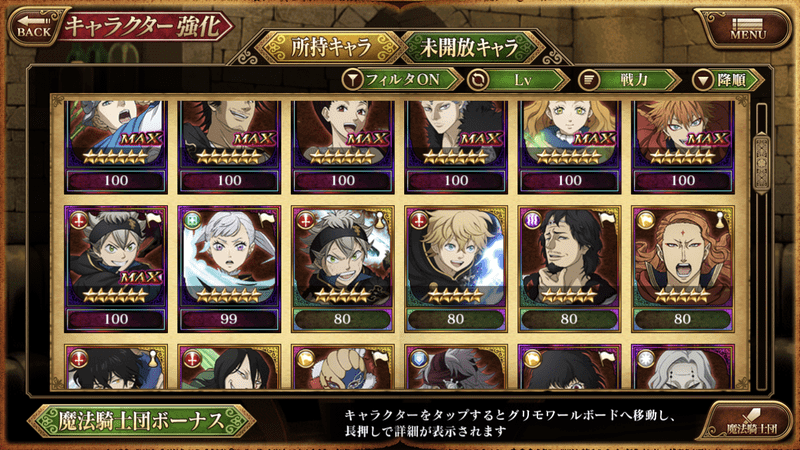The width and height of the screenshot is (800, 450).
Task: Tap the red attribute icon on level 100 Asta
Action: pos(78,221)
